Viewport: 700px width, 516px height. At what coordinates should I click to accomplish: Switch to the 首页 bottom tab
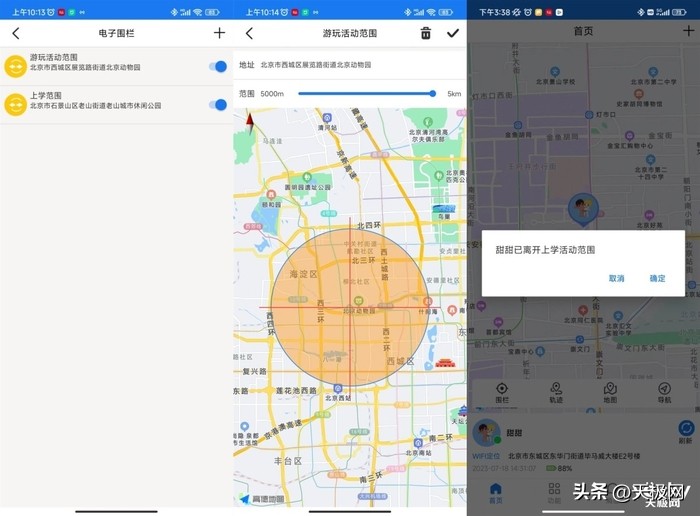tap(496, 493)
